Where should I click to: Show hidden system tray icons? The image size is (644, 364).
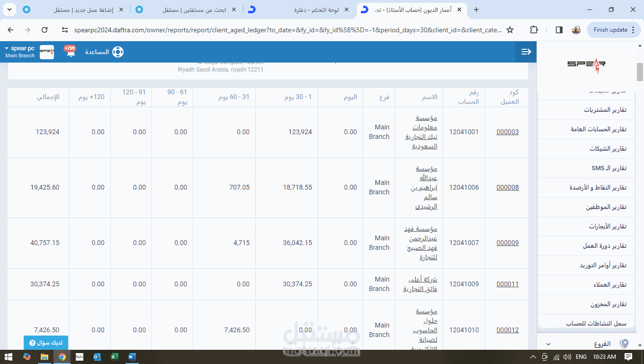(x=534, y=357)
